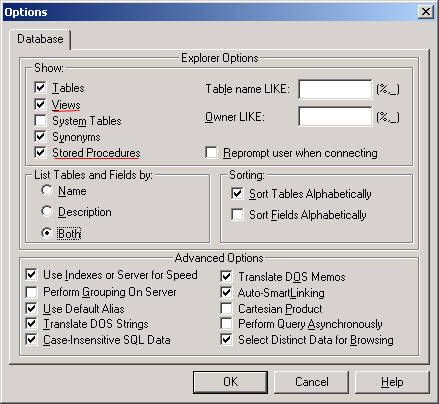Confirm settings with OK button
This screenshot has width=439, height=404.
click(x=230, y=382)
